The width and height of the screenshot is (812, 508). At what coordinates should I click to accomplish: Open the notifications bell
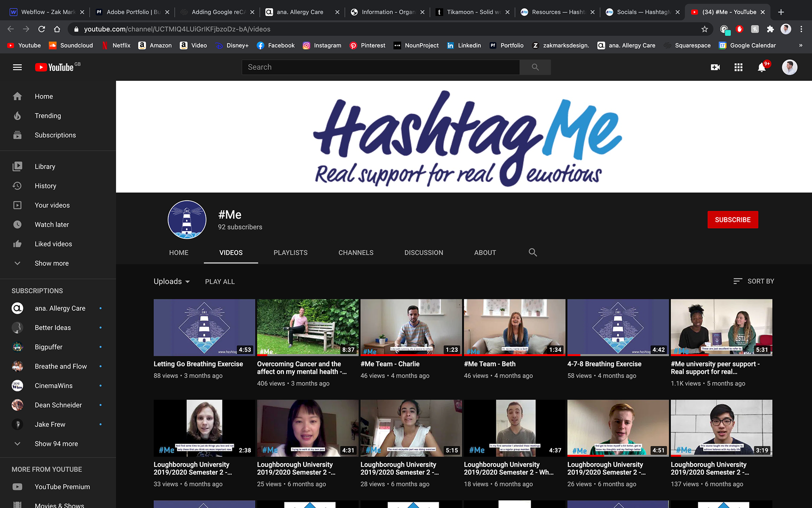point(762,67)
